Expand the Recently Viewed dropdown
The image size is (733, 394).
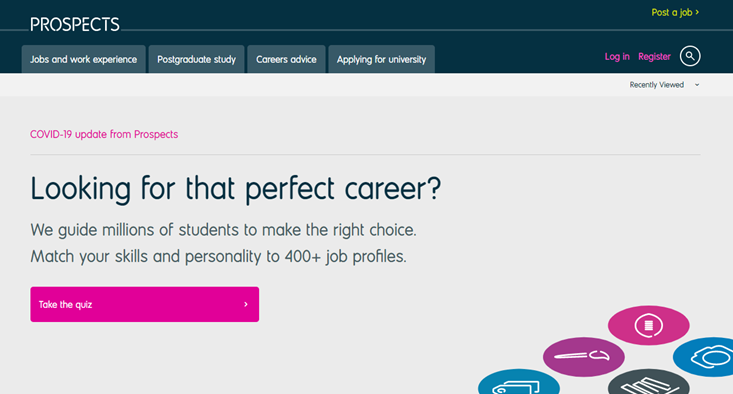click(x=664, y=85)
